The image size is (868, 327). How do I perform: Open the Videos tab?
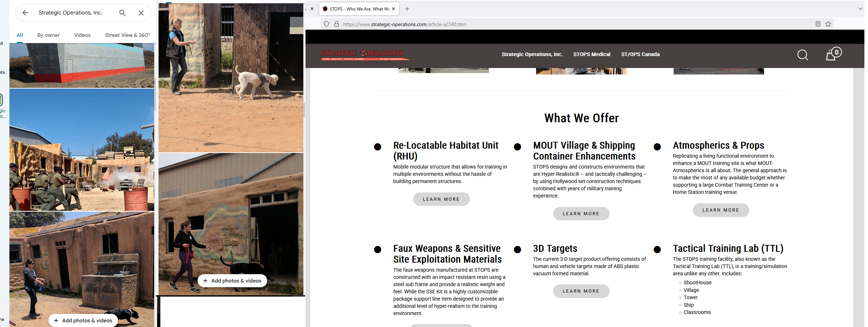(x=83, y=35)
